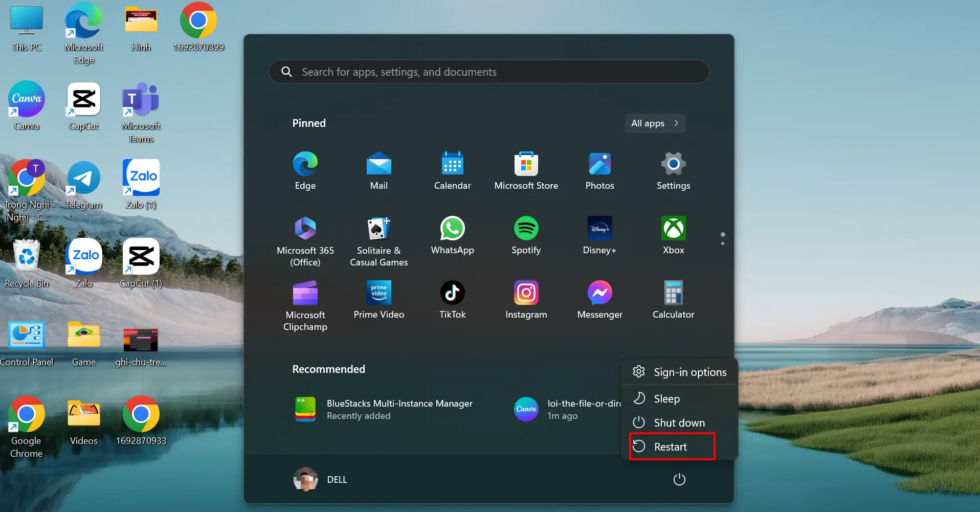The height and width of the screenshot is (512, 980).
Task: Select the Game folder on desktop
Action: pos(84,344)
